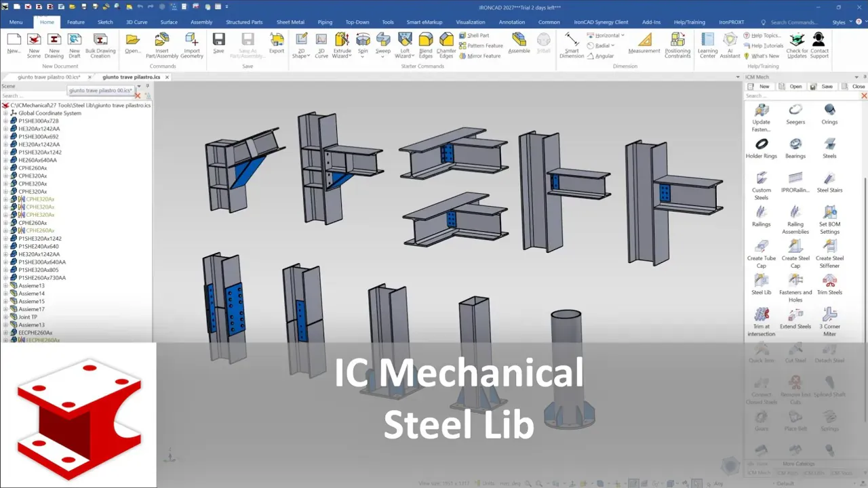Choose Bearings in ICM Mech

[x=795, y=148]
